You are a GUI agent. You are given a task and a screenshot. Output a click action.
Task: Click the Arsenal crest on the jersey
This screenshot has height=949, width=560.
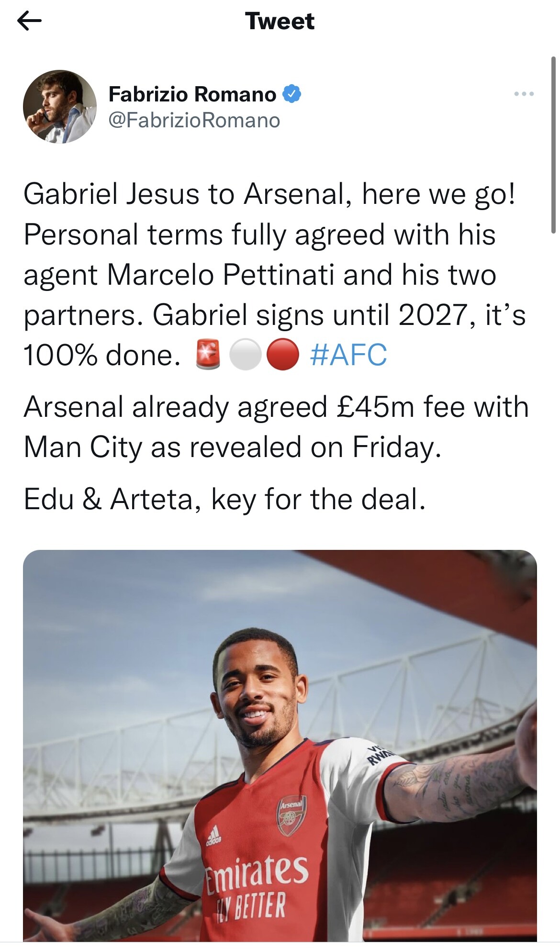click(x=291, y=815)
